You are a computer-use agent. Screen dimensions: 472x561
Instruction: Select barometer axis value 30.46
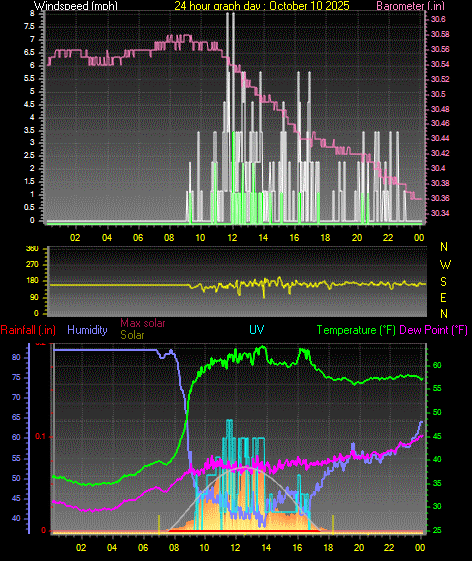440,123
